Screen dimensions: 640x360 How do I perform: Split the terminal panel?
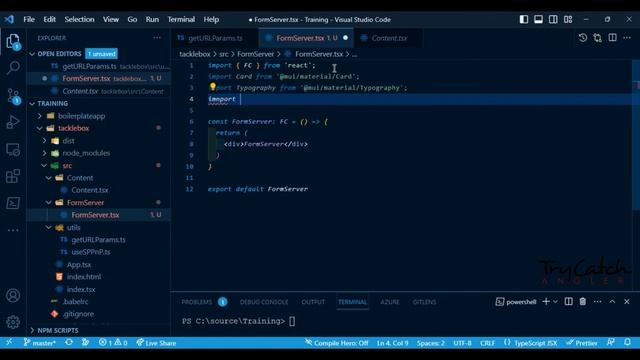[568, 302]
